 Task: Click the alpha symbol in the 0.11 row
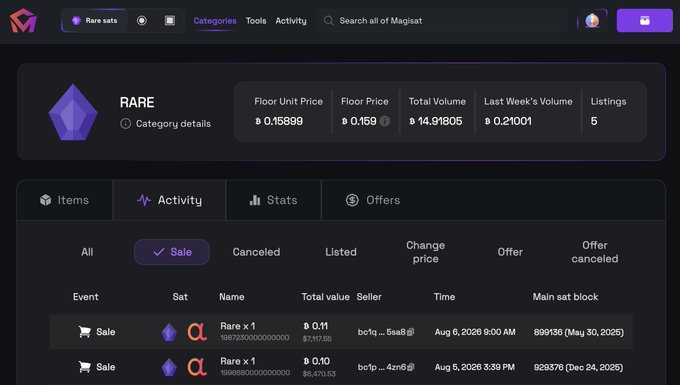pos(197,332)
